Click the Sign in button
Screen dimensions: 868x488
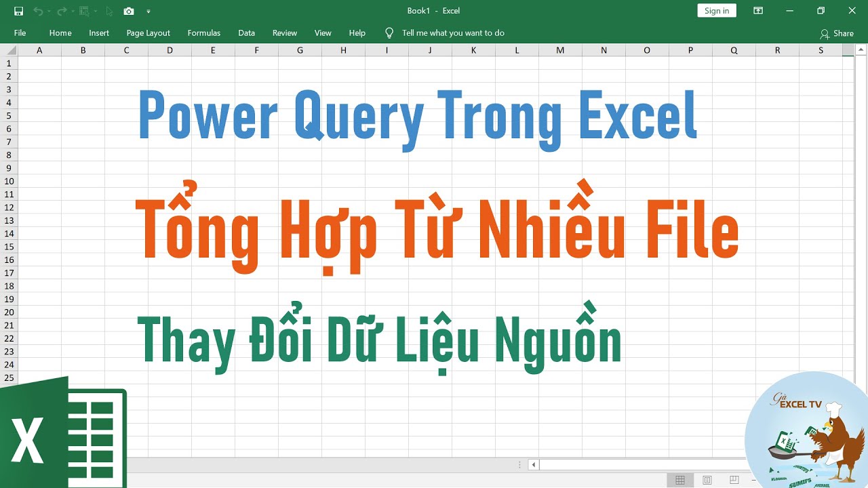[717, 11]
